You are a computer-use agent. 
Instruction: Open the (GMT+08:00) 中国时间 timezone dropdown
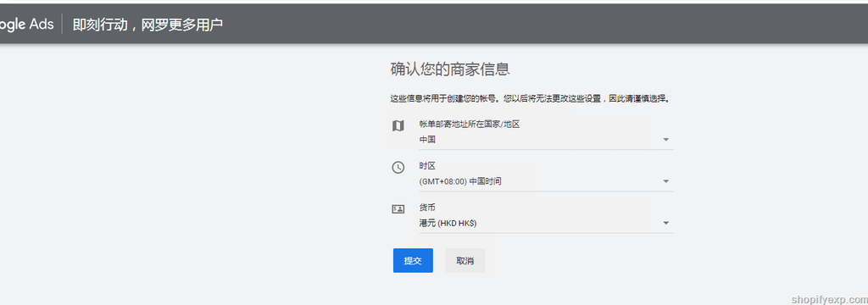click(x=546, y=181)
